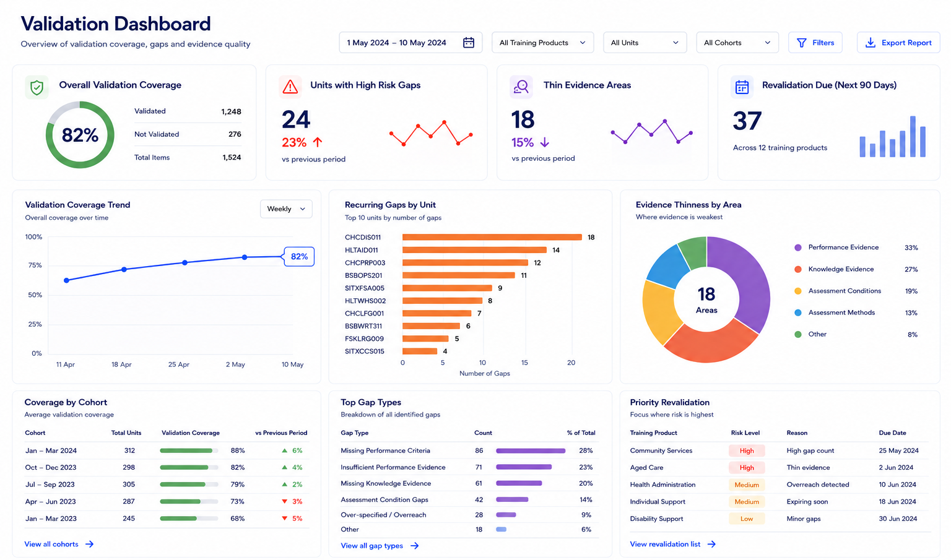Click the 82% tooltip on the trend line
The width and height of the screenshot is (951, 560).
point(299,256)
